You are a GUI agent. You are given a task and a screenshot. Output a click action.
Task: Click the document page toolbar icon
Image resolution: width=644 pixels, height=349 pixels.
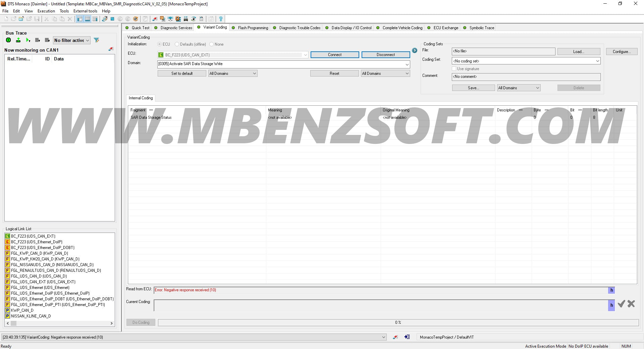pyautogui.click(x=201, y=19)
